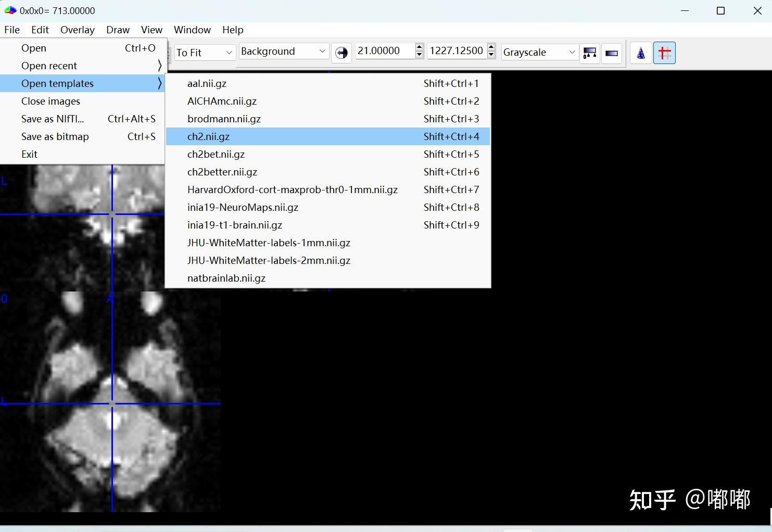772x532 pixels.
Task: Choose Exit from File menu
Action: coord(83,154)
